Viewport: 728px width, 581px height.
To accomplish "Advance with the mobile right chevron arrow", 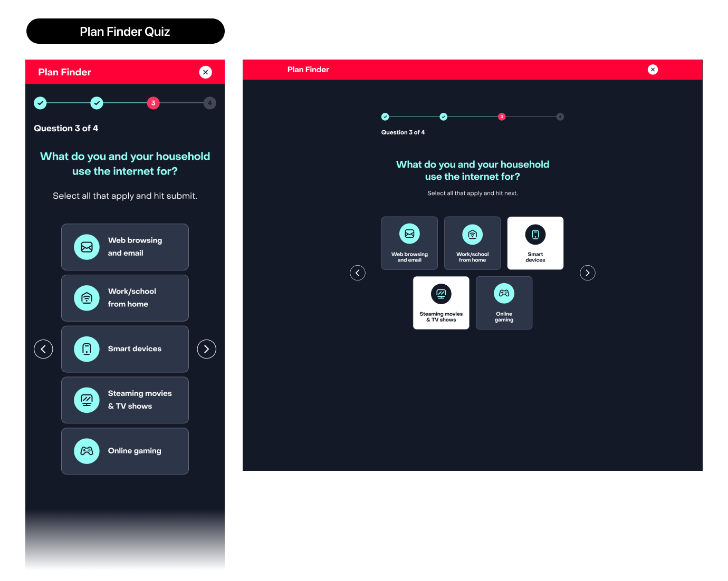I will [207, 349].
